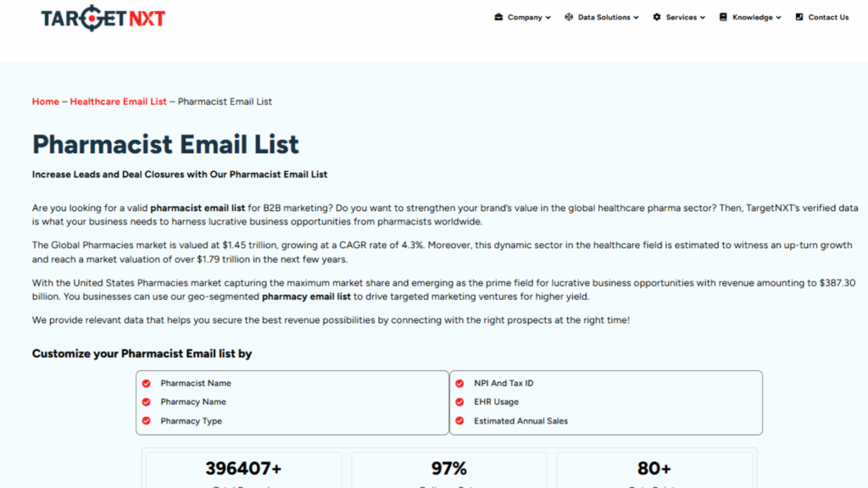Screen dimensions: 868x488
Task: Open the Contact Us menu item
Action: (x=828, y=17)
